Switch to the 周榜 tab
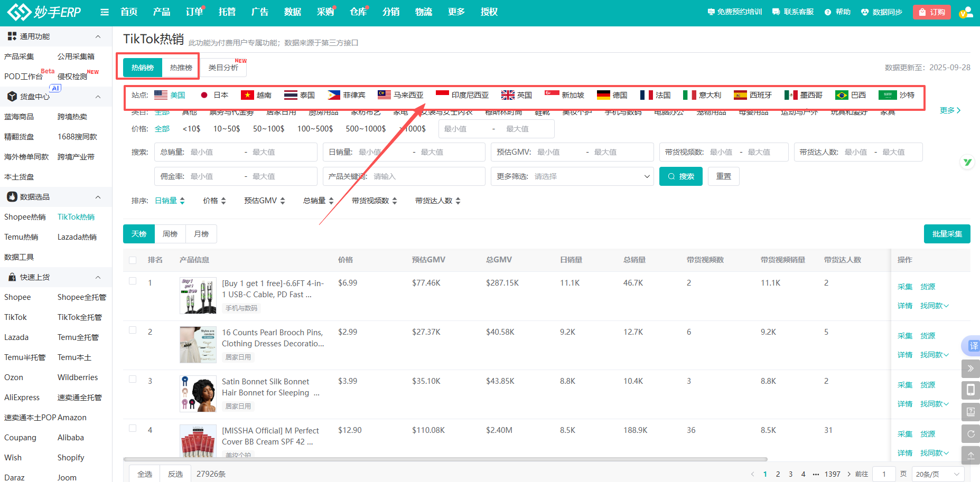 click(170, 234)
